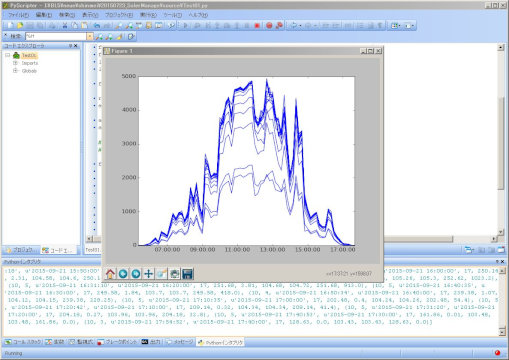Expand the Imports tree node
The image size is (509, 360).
(15, 63)
